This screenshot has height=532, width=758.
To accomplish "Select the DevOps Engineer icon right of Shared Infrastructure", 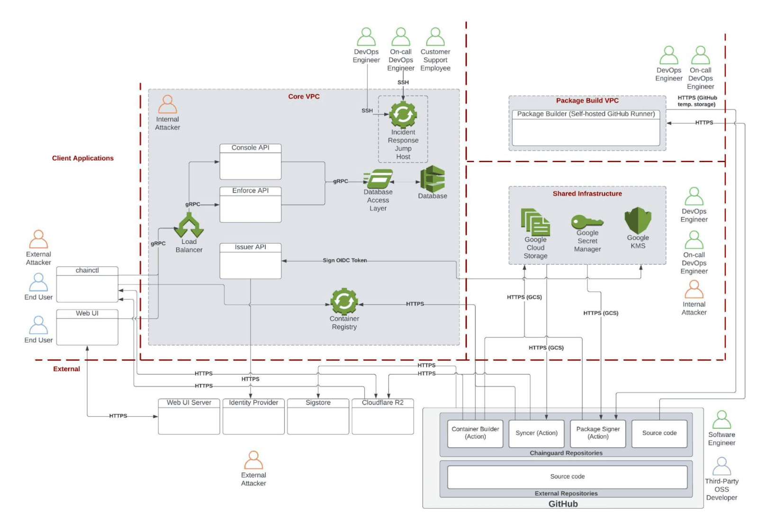I will [694, 196].
